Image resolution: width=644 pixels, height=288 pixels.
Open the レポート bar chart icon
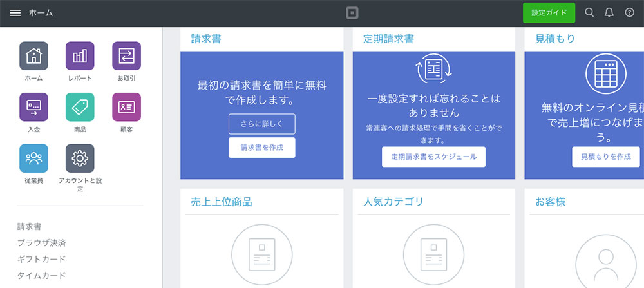(x=80, y=56)
